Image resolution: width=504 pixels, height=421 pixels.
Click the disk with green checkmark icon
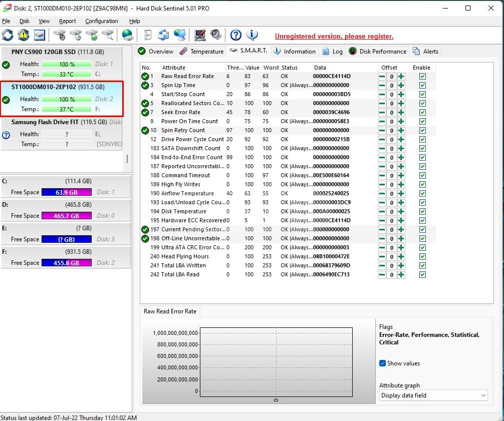92,35
